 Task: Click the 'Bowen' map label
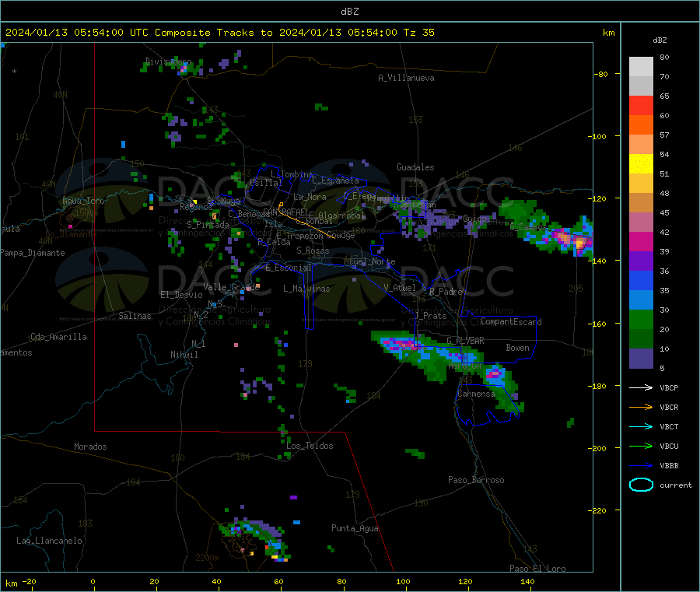pos(517,348)
